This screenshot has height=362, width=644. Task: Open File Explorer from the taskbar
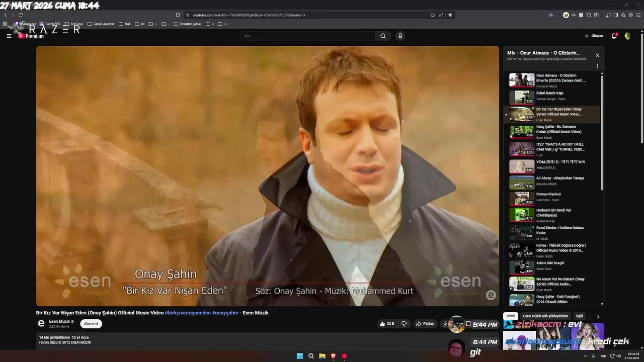pos(322,356)
